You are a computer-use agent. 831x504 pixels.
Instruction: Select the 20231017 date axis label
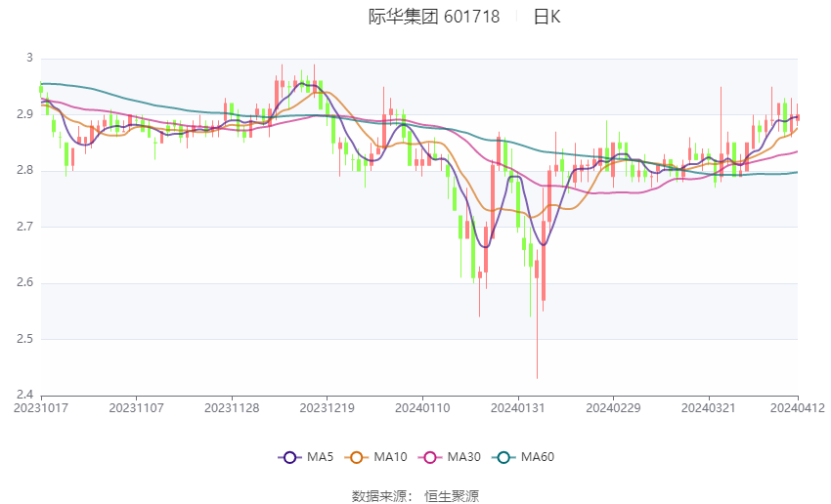click(x=41, y=408)
